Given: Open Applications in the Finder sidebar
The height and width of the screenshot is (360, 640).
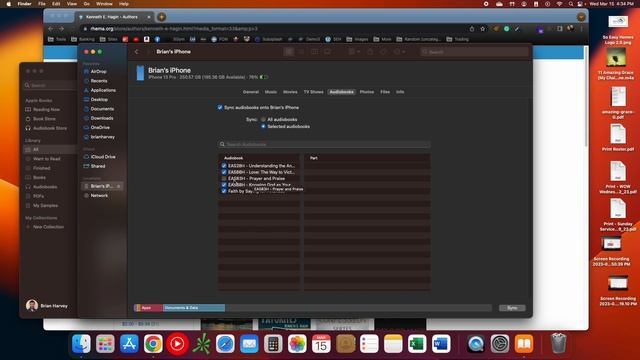Looking at the screenshot, I should pos(103,90).
